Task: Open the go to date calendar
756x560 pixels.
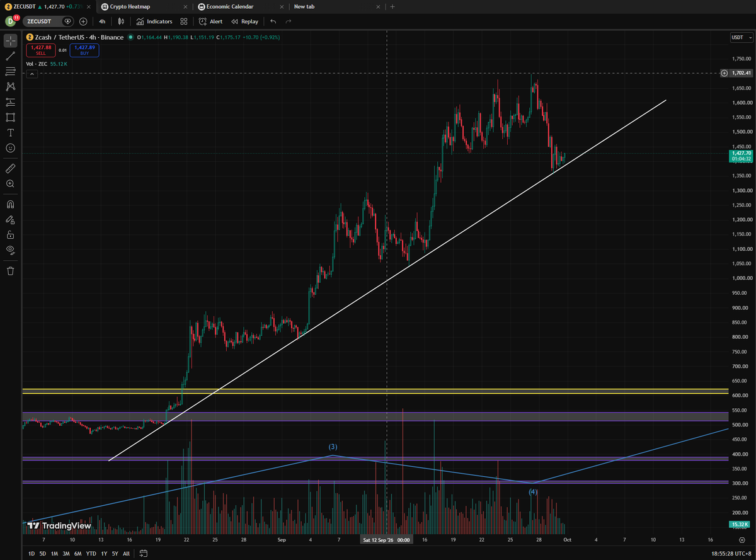Action: pyautogui.click(x=144, y=554)
